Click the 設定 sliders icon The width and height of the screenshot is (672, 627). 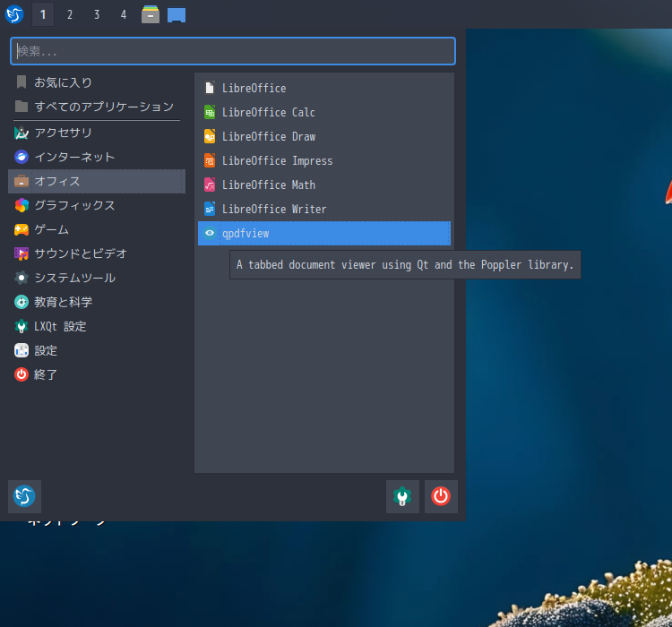click(x=22, y=350)
